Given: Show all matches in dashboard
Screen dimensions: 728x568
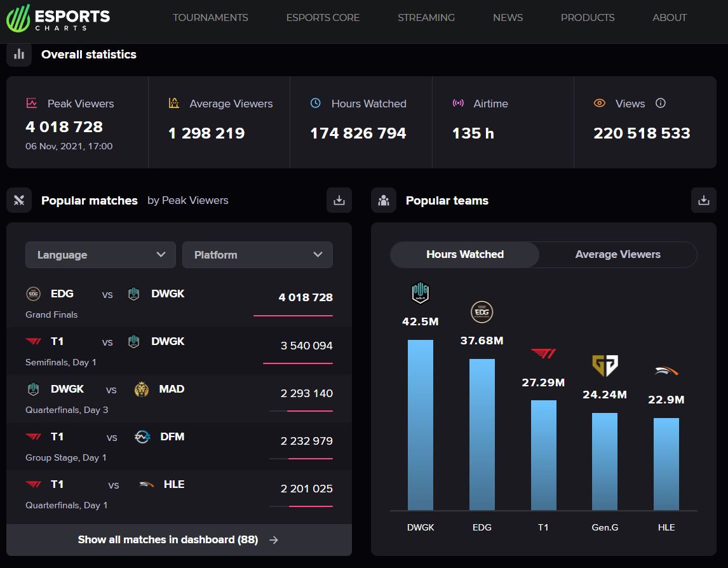Looking at the screenshot, I should pos(179,539).
